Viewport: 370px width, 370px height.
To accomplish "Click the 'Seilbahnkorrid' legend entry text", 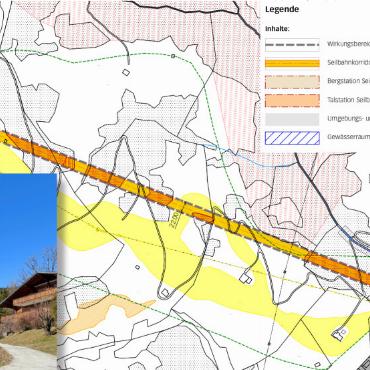I will pyautogui.click(x=348, y=63).
